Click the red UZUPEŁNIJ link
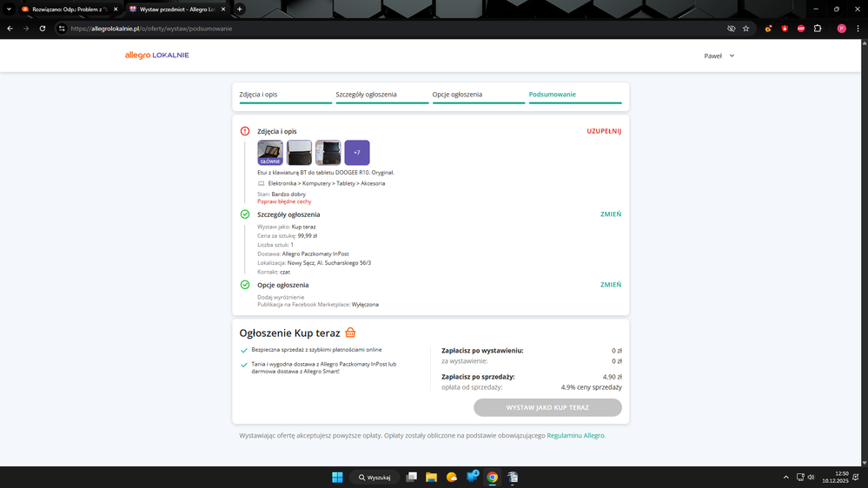The image size is (868, 488). pos(604,131)
